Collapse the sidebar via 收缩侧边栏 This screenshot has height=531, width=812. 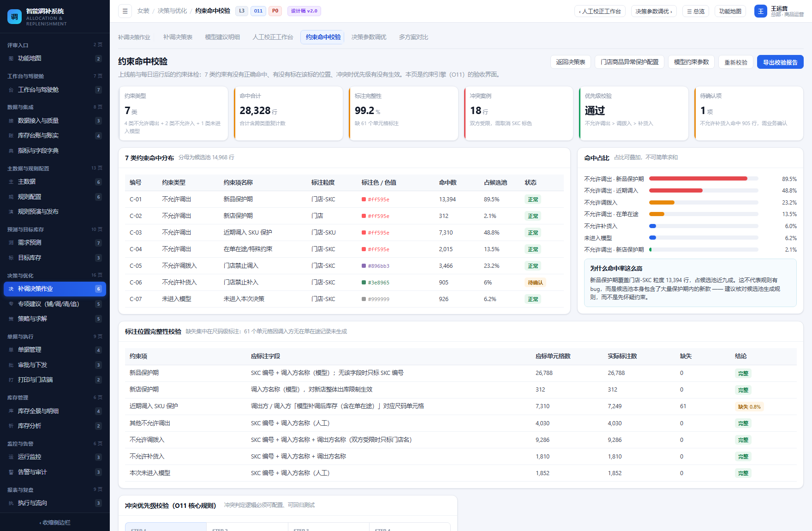click(55, 523)
